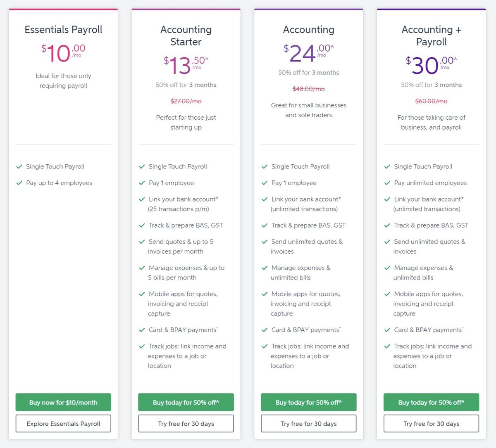Click the checkmark beside Link your bank account in Accounting
The width and height of the screenshot is (496, 448).
coord(265,199)
